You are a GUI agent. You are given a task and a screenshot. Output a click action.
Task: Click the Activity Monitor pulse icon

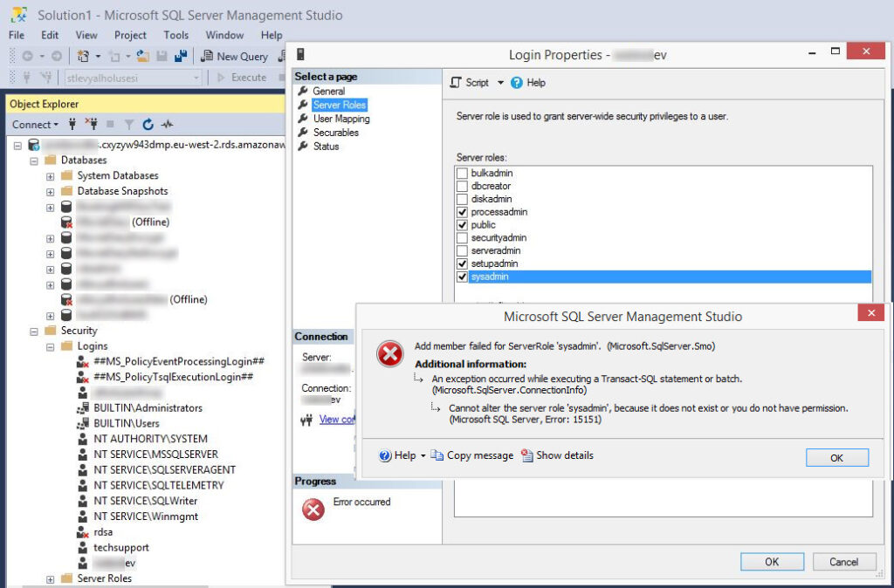[x=167, y=124]
